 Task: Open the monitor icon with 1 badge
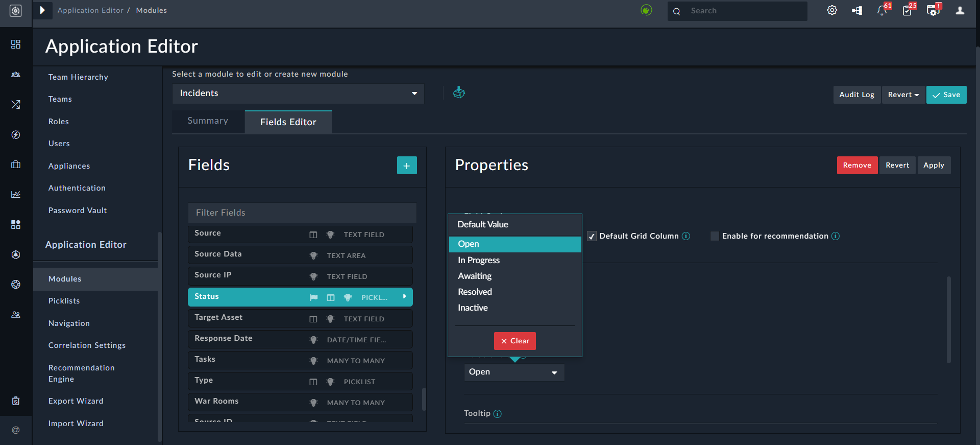click(933, 10)
